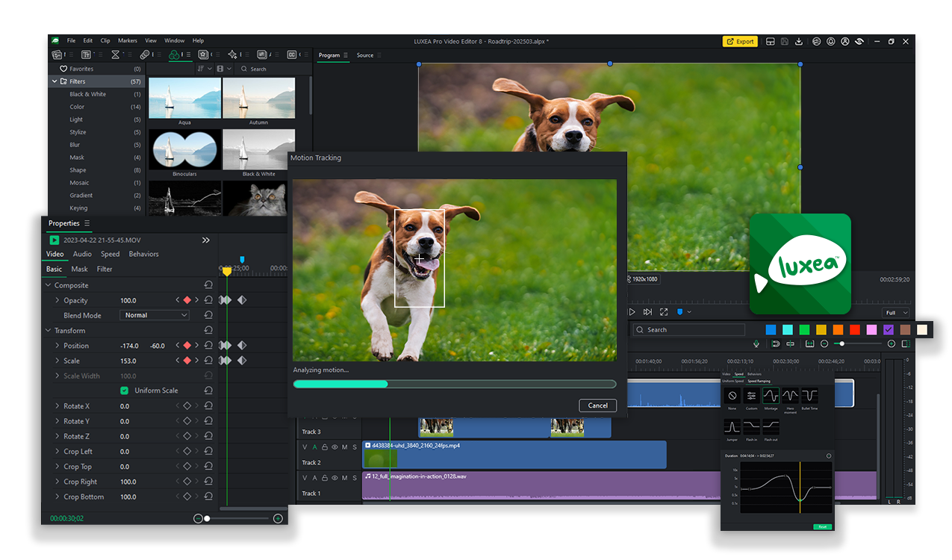This screenshot has width=952, height=560.
Task: Open the filters effects library icon
Action: (x=174, y=55)
